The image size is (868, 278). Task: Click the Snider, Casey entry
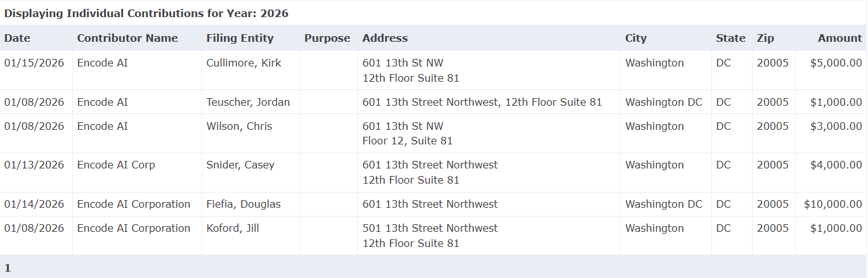pos(240,165)
